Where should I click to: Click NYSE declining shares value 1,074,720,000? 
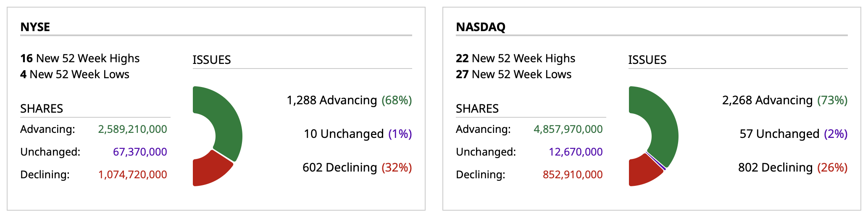click(132, 174)
